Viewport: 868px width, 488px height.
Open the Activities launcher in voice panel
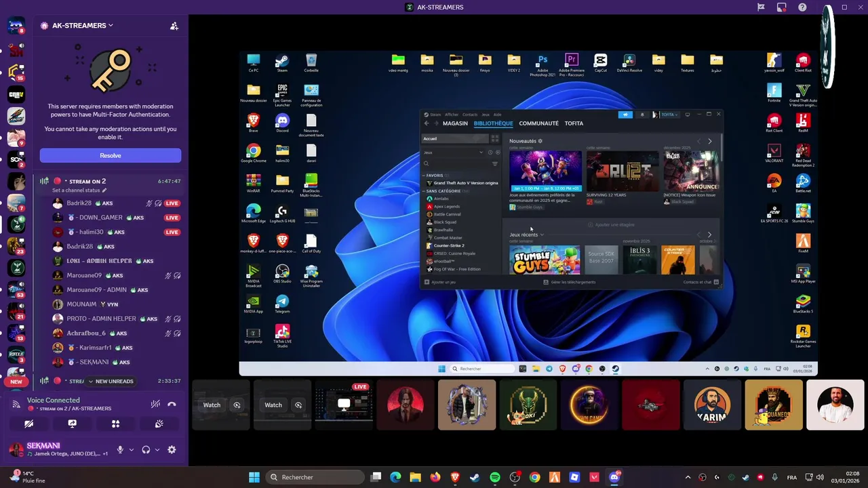115,424
